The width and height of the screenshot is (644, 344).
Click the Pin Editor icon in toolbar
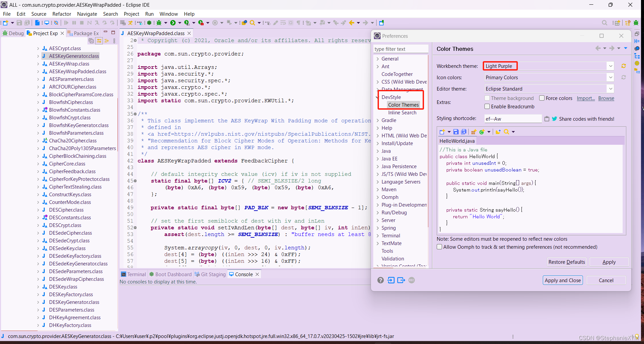(381, 23)
